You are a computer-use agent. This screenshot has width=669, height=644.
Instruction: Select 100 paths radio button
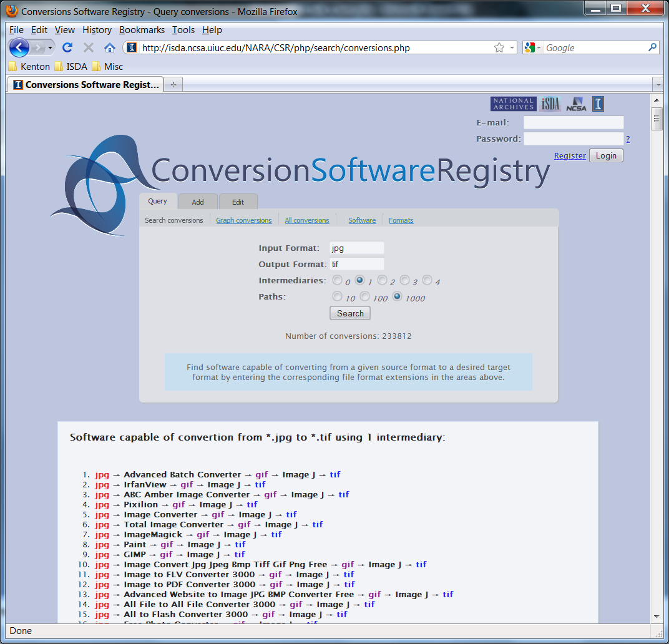pyautogui.click(x=365, y=296)
